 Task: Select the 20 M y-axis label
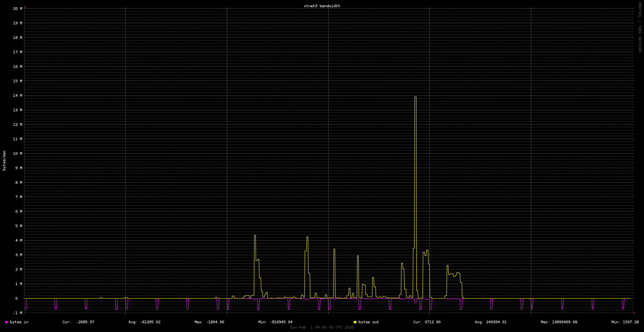(17, 8)
